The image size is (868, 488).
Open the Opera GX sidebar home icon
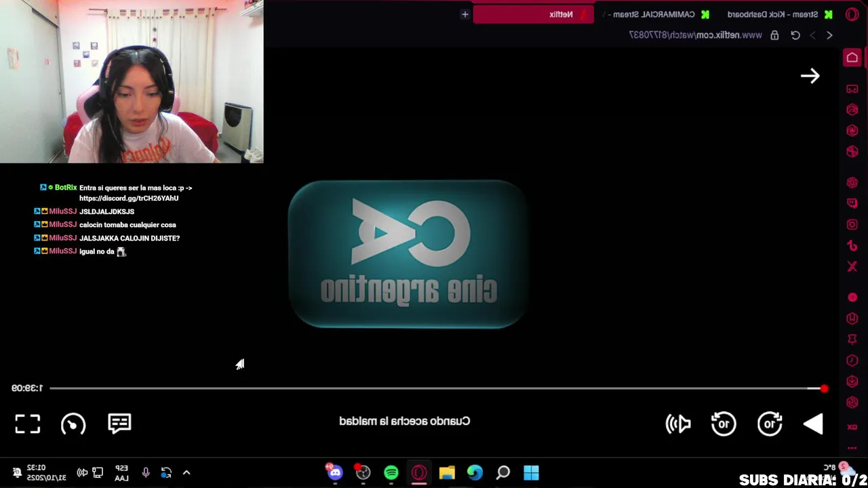point(852,58)
